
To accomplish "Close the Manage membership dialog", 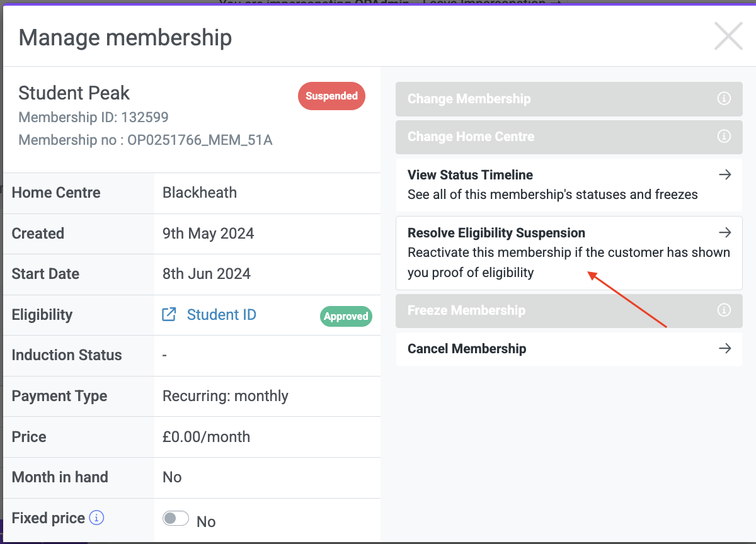I will [x=728, y=36].
